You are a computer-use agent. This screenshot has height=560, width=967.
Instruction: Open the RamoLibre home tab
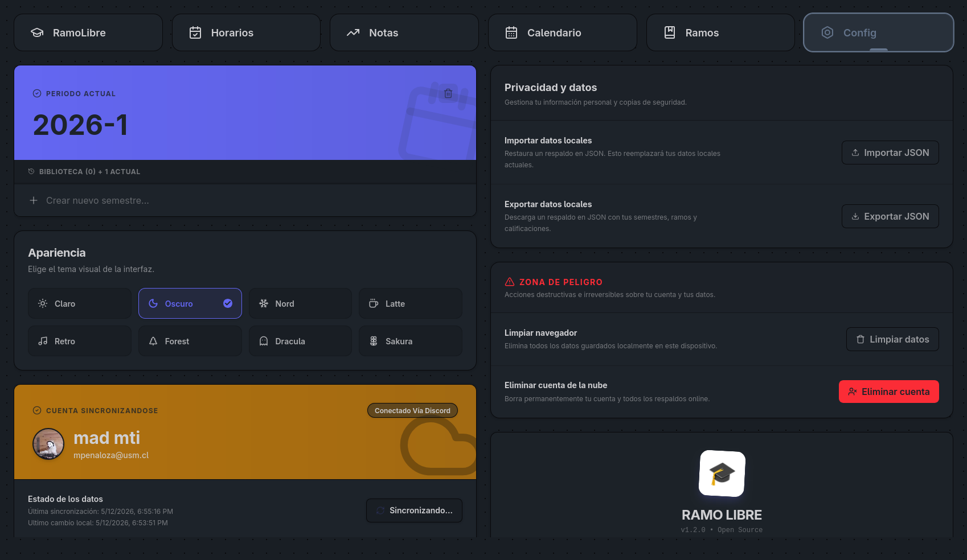click(88, 32)
